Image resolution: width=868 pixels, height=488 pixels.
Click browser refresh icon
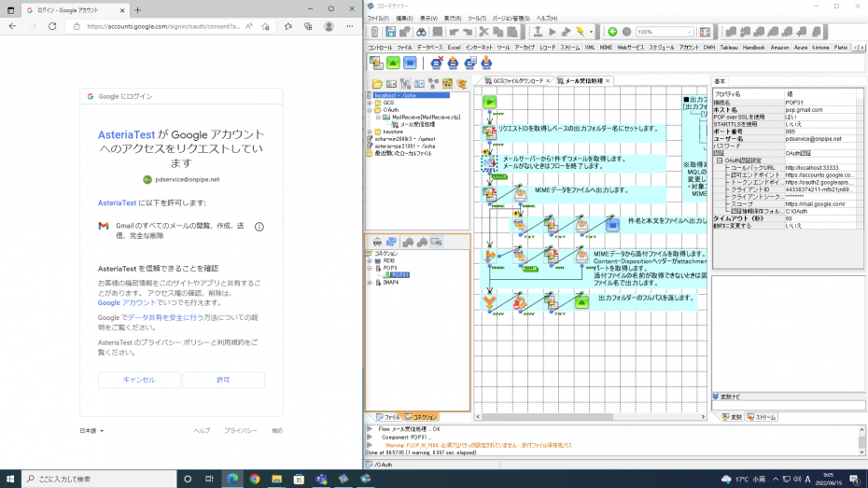coord(52,26)
